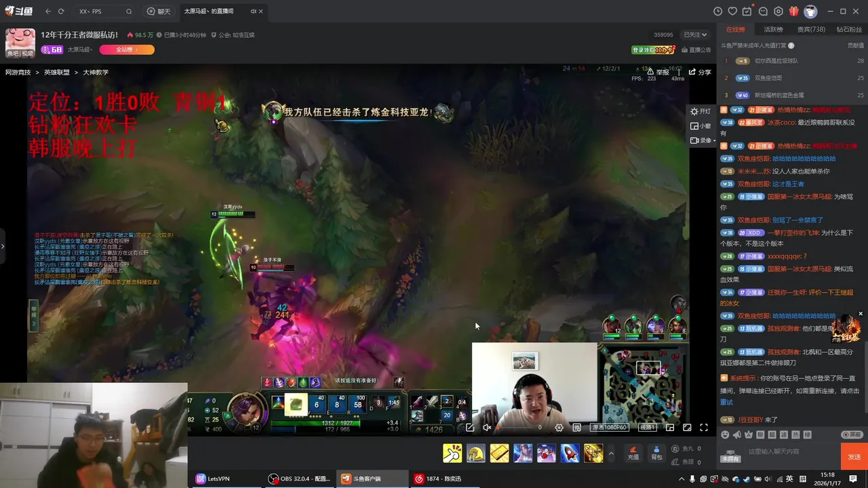Open 英雄联盟 breadcrumb link

pyautogui.click(x=57, y=72)
